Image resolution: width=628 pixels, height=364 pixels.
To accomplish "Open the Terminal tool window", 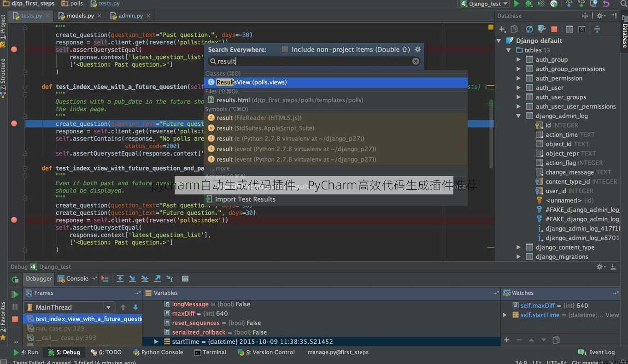I will (x=211, y=352).
